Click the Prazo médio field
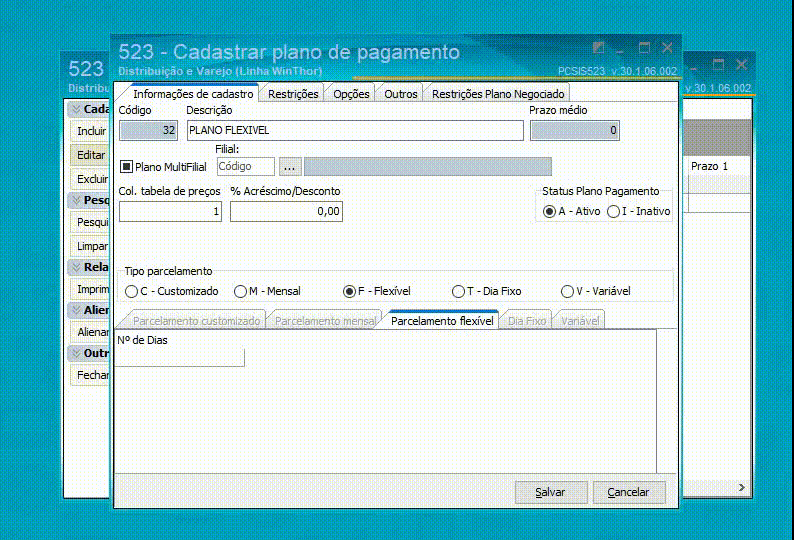Screen dimensions: 794x540 [x=575, y=130]
